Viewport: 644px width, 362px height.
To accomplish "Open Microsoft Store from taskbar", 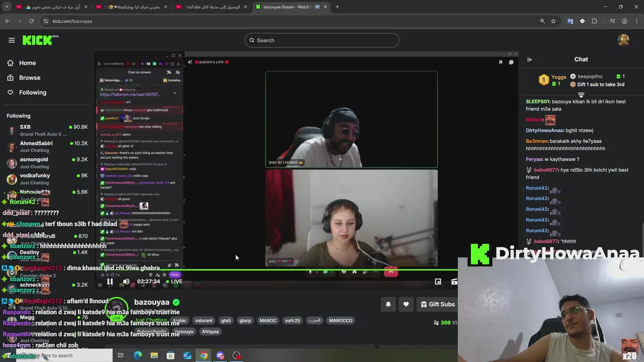I will pyautogui.click(x=171, y=355).
